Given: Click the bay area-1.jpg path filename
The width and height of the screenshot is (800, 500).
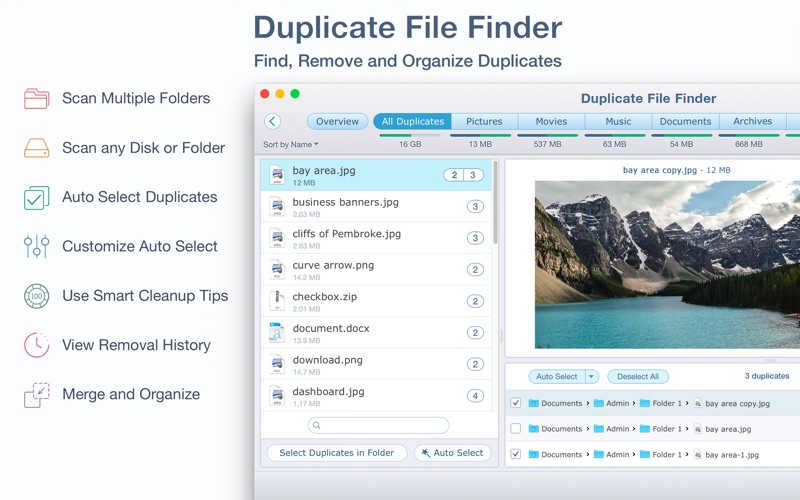Looking at the screenshot, I should pyautogui.click(x=732, y=455).
